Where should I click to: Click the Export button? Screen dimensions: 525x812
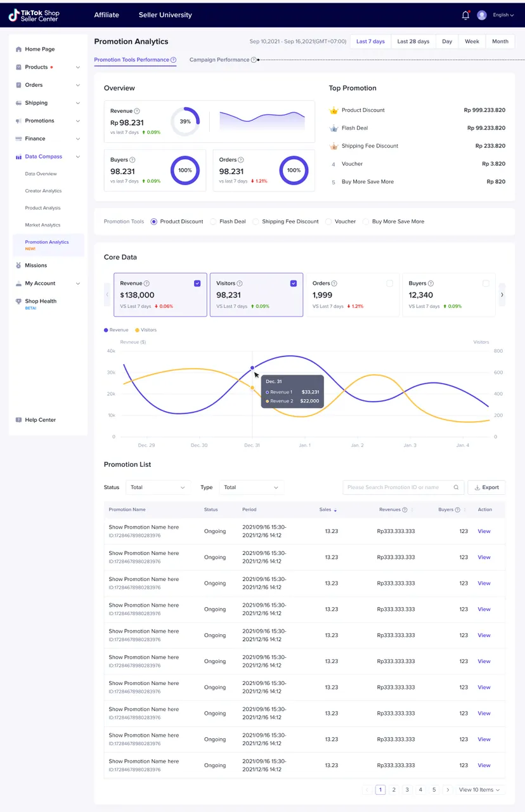[x=486, y=487]
